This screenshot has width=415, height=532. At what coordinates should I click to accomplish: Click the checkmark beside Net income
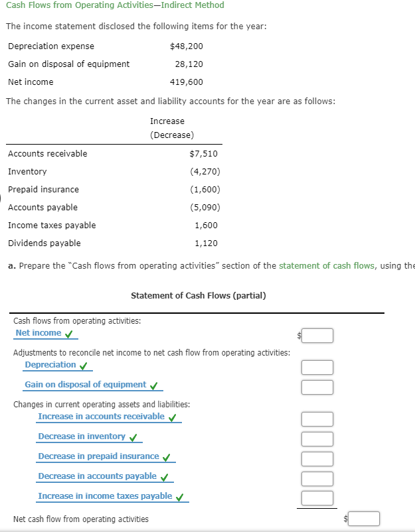point(70,335)
